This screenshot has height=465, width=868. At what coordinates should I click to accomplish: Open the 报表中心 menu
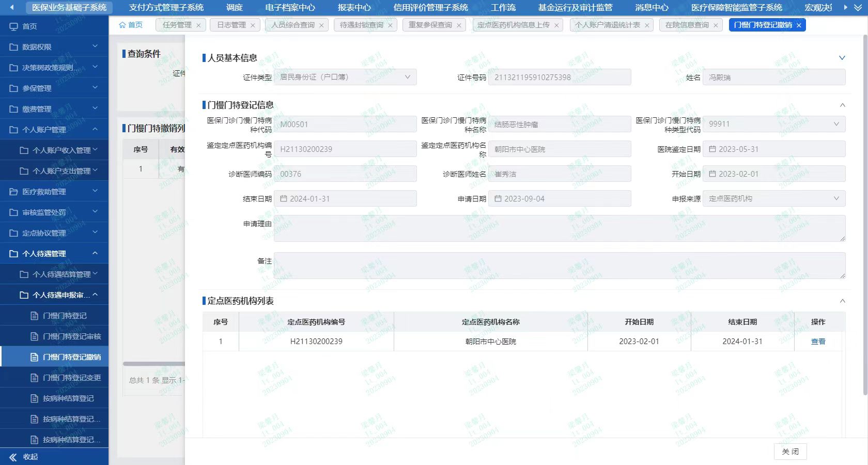(354, 7)
